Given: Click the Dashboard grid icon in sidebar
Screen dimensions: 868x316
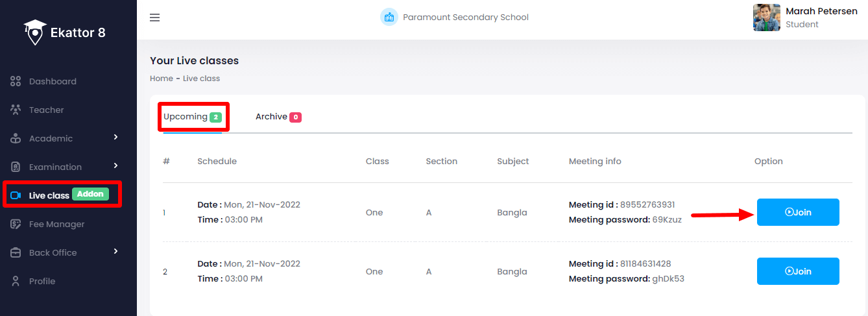Looking at the screenshot, I should tap(16, 82).
